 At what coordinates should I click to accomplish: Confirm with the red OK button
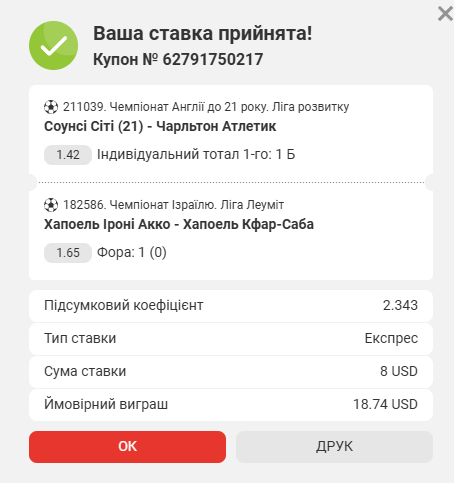(x=127, y=447)
